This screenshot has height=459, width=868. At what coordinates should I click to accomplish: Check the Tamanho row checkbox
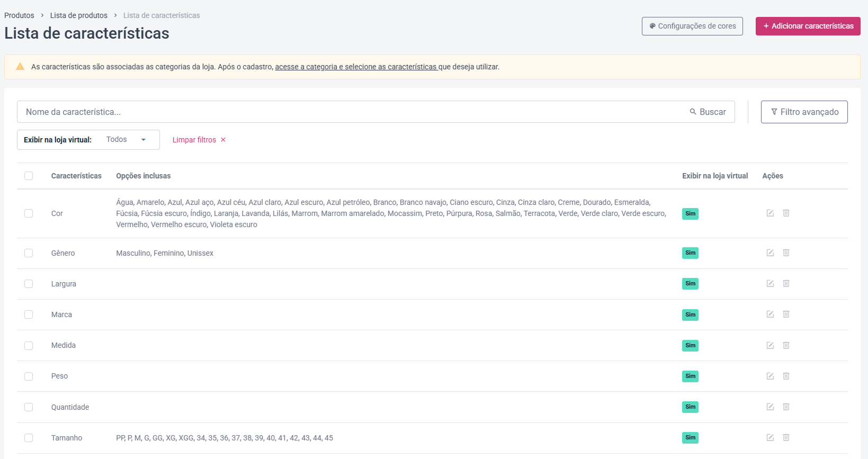point(29,438)
